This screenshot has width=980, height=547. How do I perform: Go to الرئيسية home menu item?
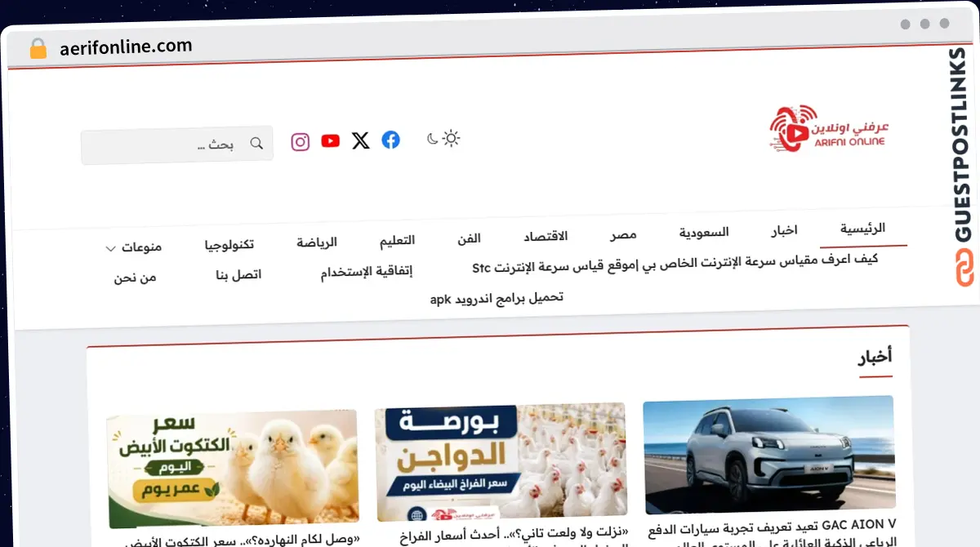click(x=863, y=229)
